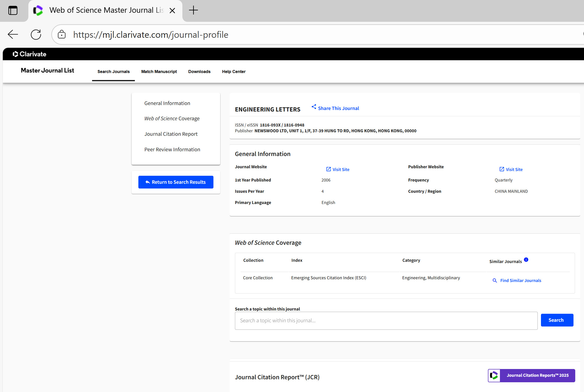Screen dimensions: 584x392
Task: Select the Search Journals tab
Action: [113, 71]
